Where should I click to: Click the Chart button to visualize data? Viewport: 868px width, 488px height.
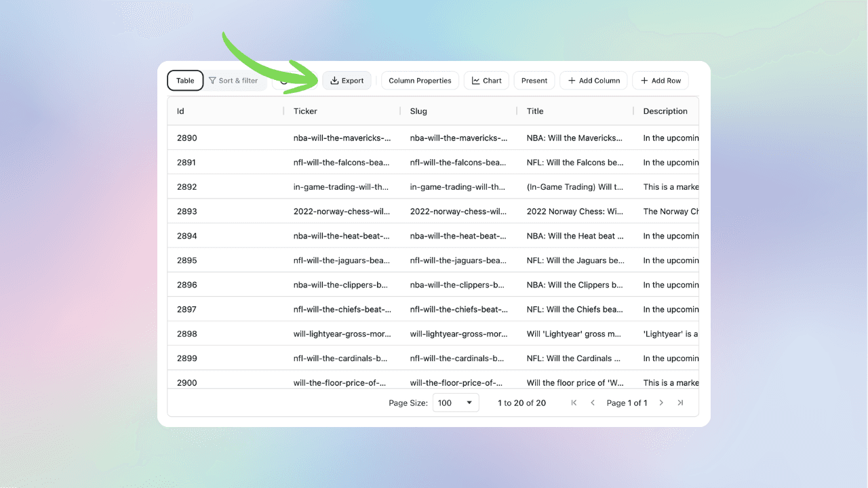[x=486, y=80]
